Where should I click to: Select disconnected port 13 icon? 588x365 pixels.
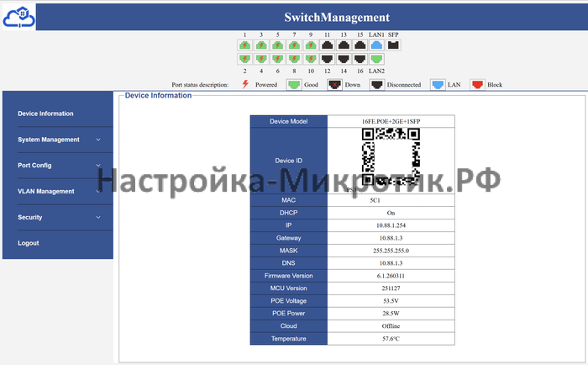[x=344, y=45]
